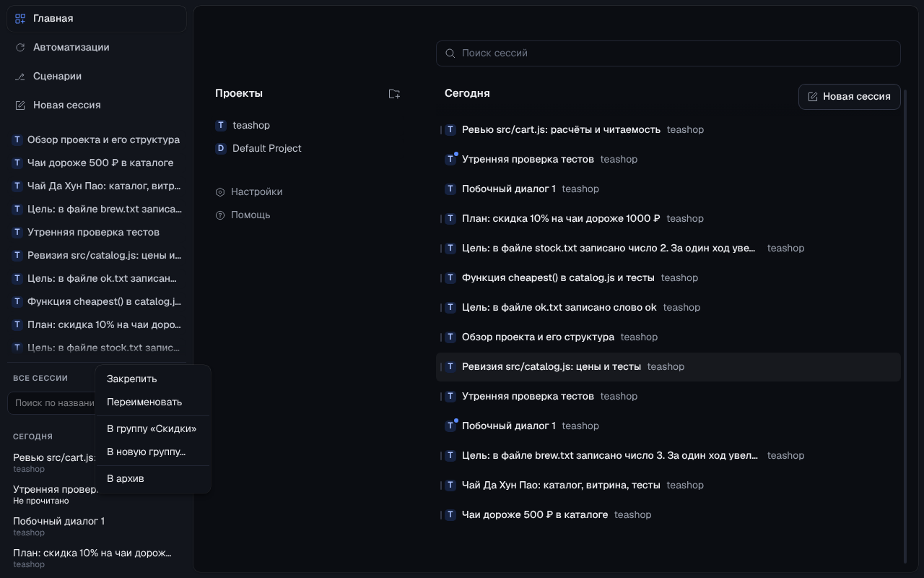This screenshot has height=578, width=924.
Task: Open Функция cheapest() в catalog.js и тесты in main list
Action: click(x=668, y=278)
